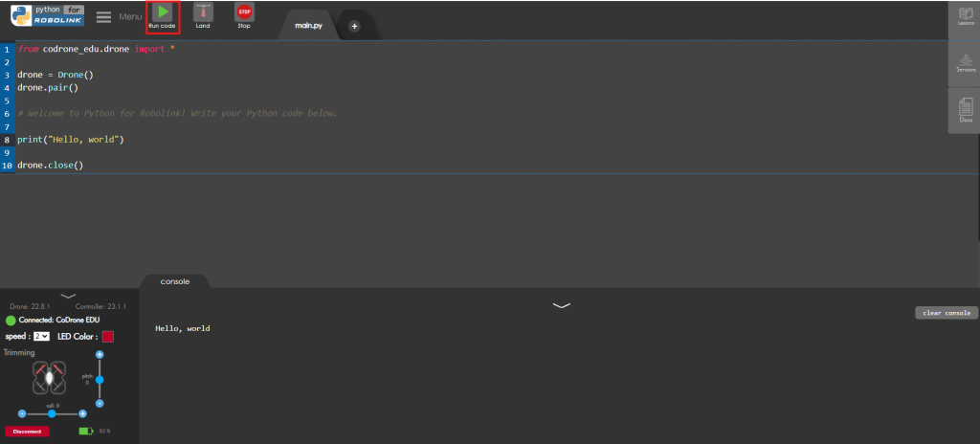Click the Disconnect button

pyautogui.click(x=27, y=432)
